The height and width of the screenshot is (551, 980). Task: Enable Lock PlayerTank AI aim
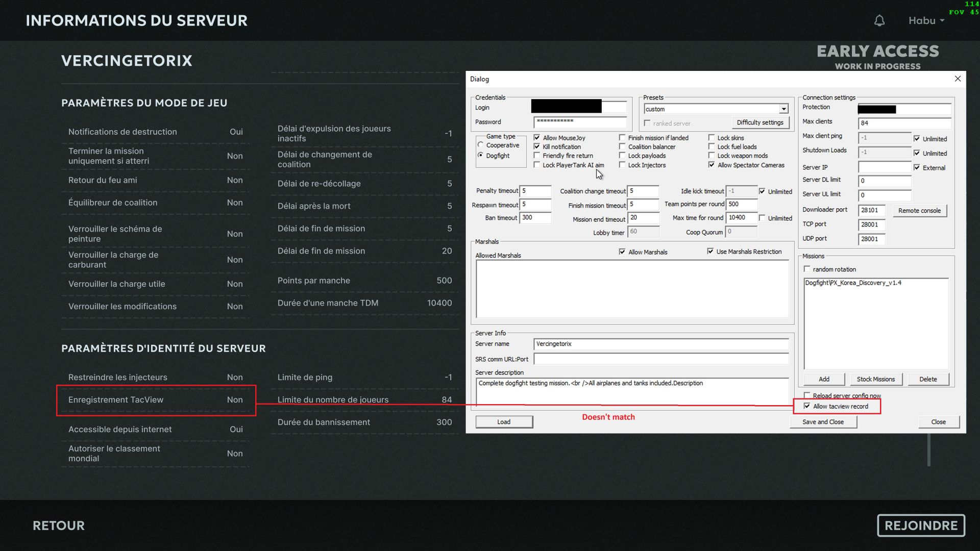coord(537,165)
